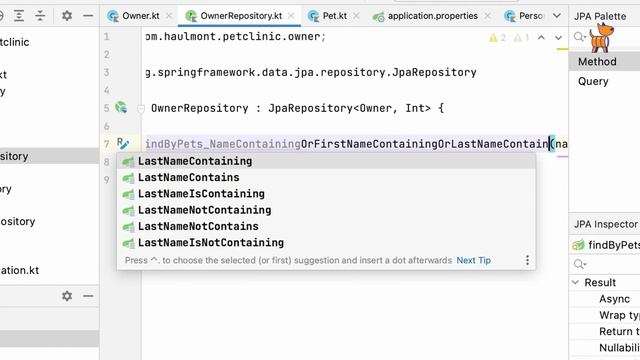The width and height of the screenshot is (640, 360).
Task: Choose LastNameIsNotContaining suggestion
Action: coord(326,243)
